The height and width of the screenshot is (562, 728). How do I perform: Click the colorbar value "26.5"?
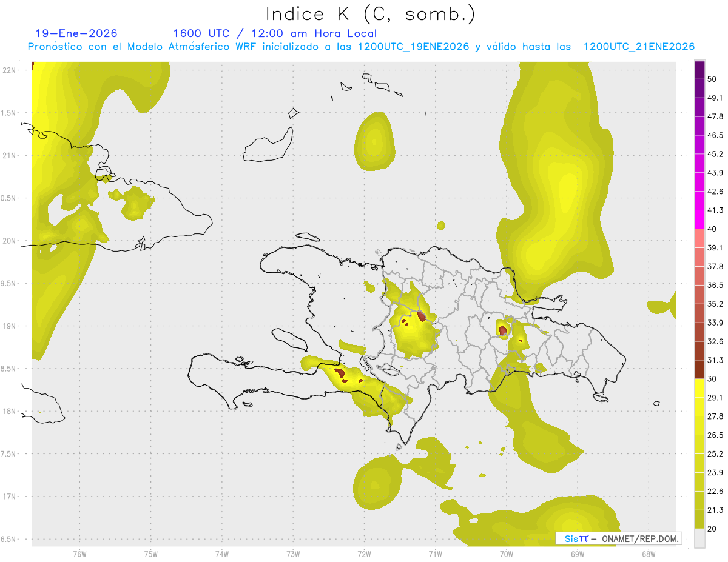(715, 435)
